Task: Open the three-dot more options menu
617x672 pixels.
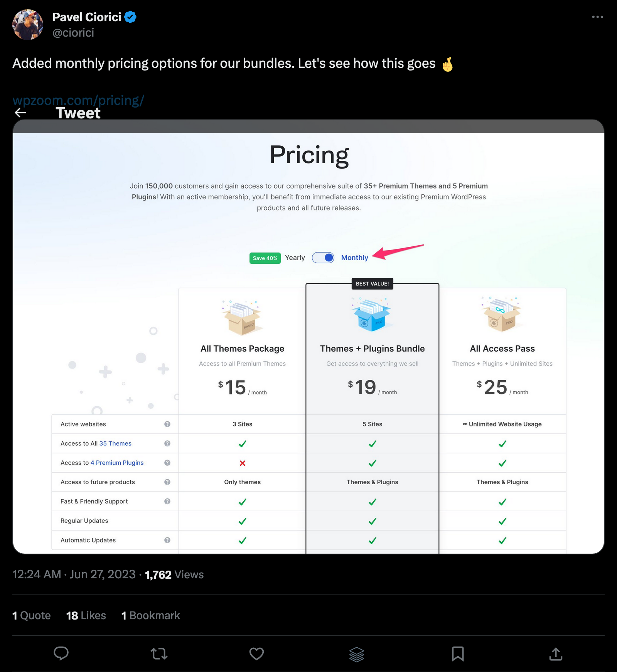Action: click(597, 17)
